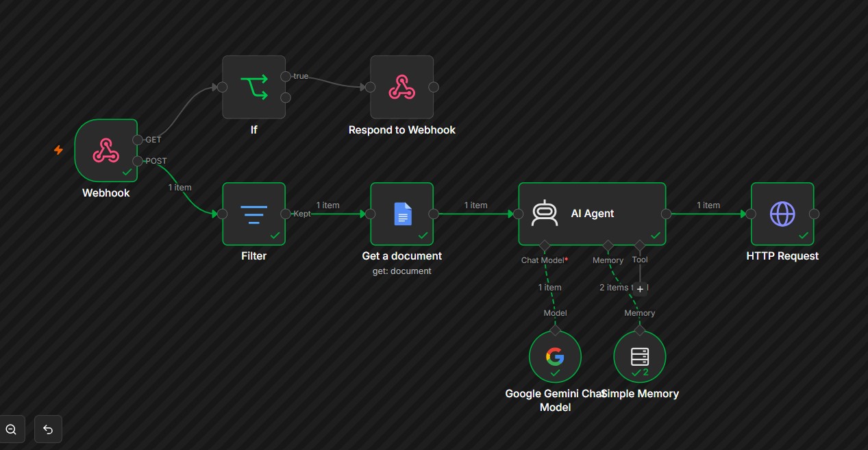
Task: Select the Simple Memory node
Action: (x=640, y=357)
